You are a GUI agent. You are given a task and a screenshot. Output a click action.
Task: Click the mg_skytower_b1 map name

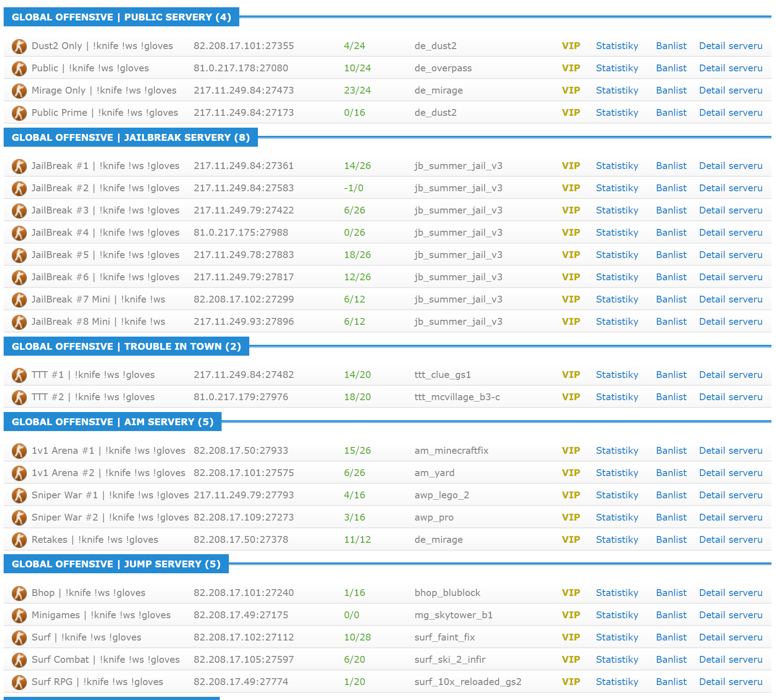pyautogui.click(x=454, y=615)
